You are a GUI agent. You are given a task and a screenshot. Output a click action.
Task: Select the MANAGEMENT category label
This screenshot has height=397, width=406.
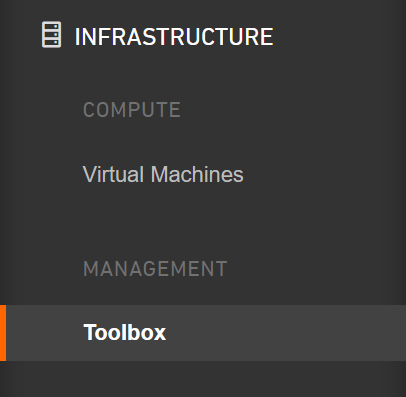pos(155,269)
